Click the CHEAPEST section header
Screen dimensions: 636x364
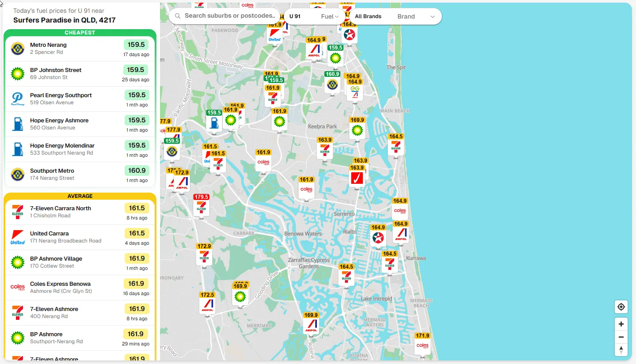tap(80, 33)
